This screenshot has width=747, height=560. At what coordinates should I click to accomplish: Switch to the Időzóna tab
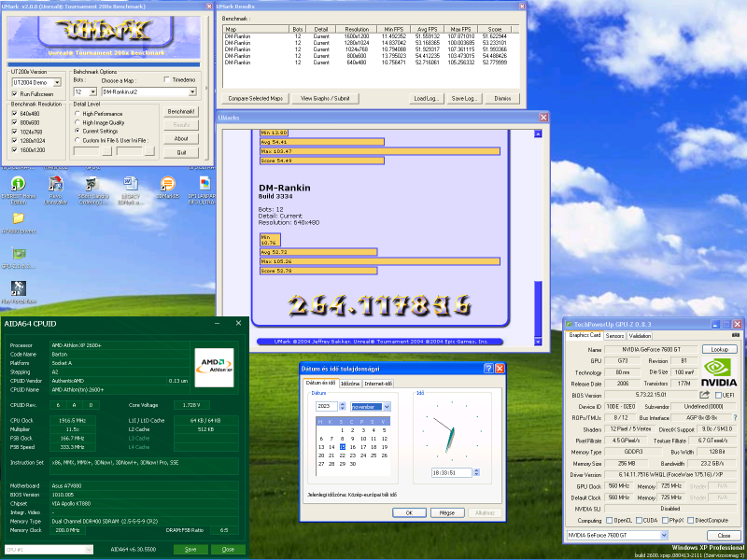350,384
